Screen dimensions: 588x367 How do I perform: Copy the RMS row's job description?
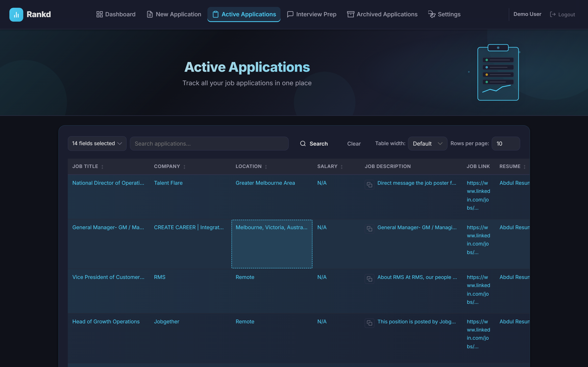(369, 279)
